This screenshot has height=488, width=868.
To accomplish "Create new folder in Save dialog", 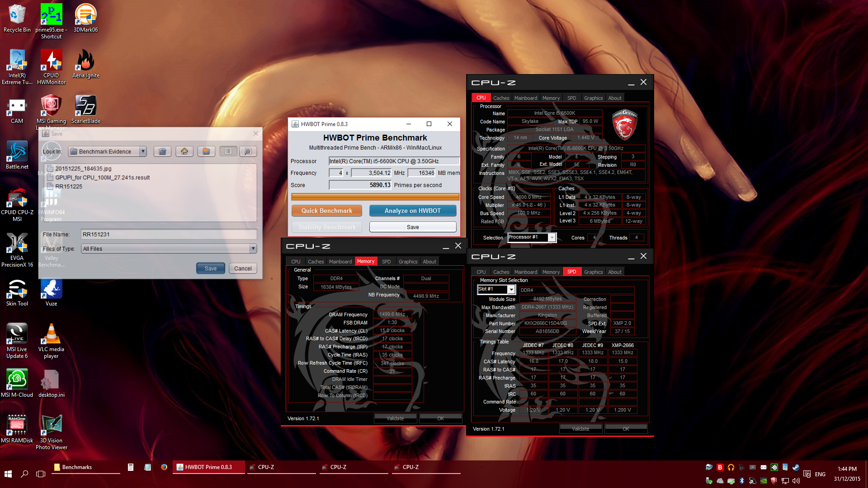I will pos(206,151).
